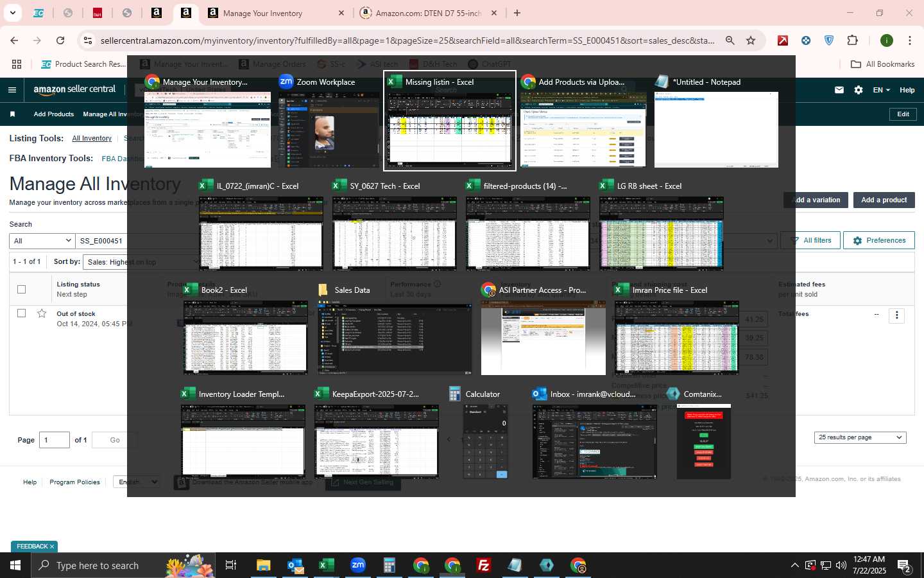
Task: Expand Chrome tab search chevron
Action: coord(12,13)
